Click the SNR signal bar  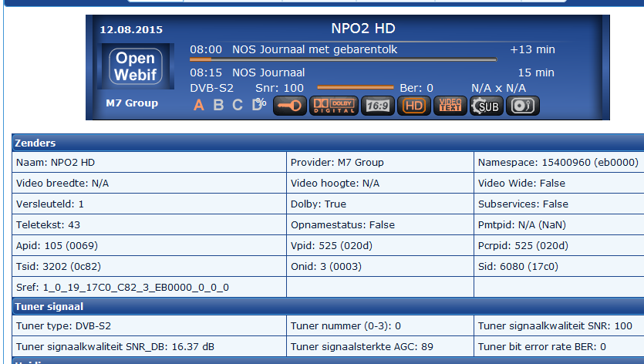click(356, 87)
